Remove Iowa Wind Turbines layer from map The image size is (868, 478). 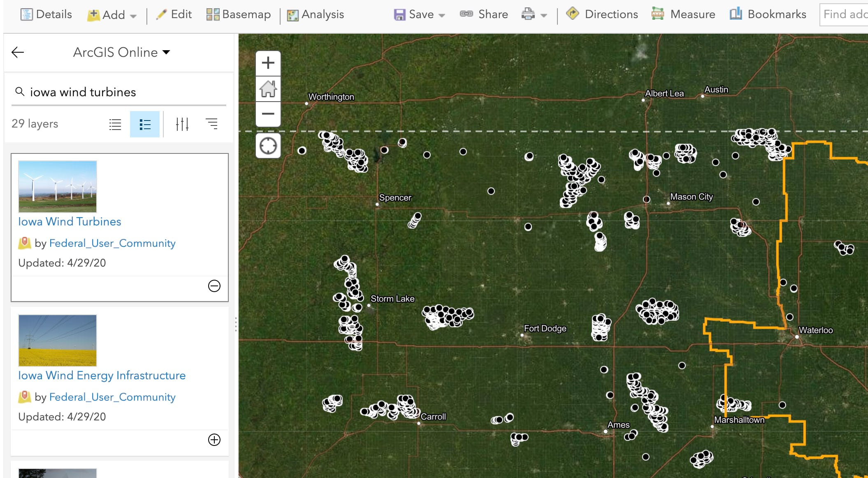pyautogui.click(x=214, y=286)
